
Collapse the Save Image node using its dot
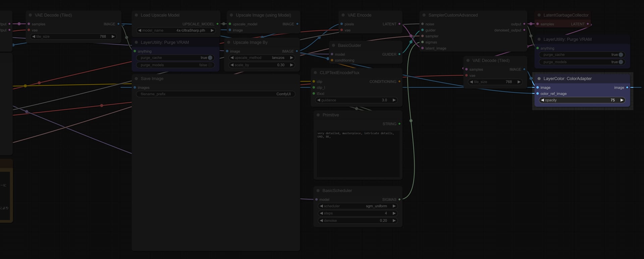pyautogui.click(x=136, y=79)
